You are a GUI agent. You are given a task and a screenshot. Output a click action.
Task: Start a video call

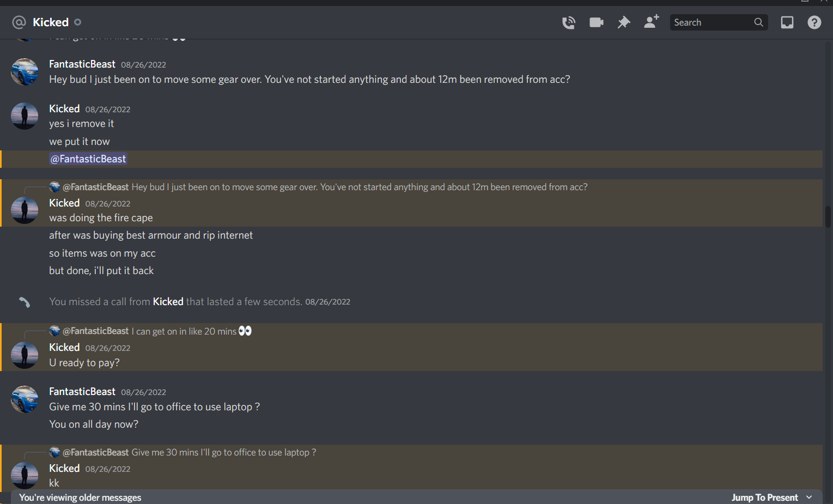pos(596,22)
